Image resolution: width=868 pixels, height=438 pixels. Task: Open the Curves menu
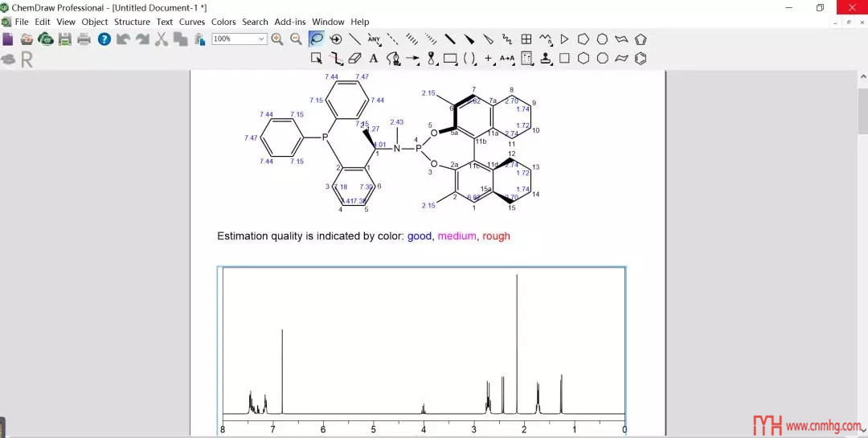[x=192, y=22]
